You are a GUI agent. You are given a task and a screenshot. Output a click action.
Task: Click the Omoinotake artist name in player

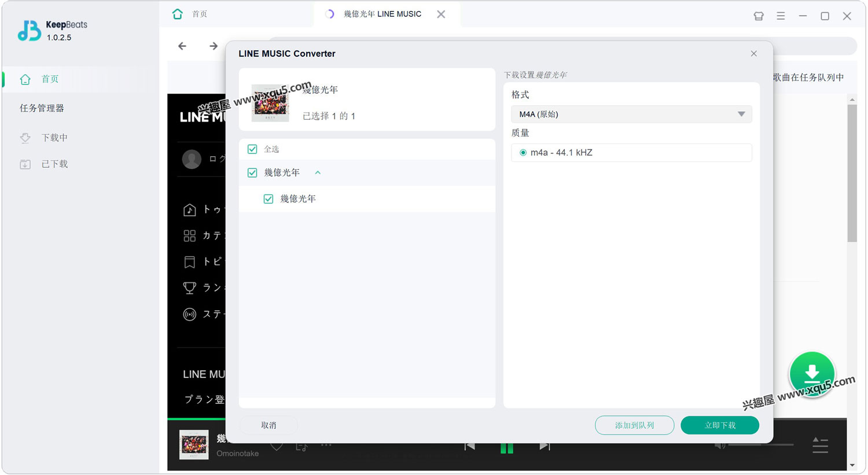237,454
